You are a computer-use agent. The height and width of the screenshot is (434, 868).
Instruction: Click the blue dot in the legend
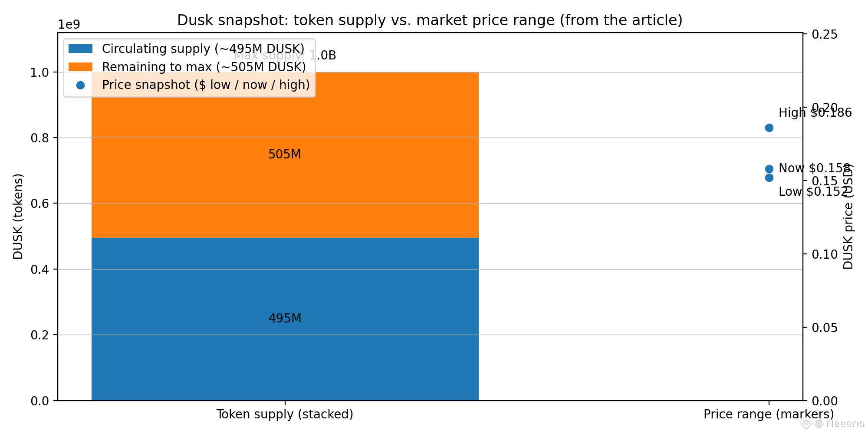point(80,85)
